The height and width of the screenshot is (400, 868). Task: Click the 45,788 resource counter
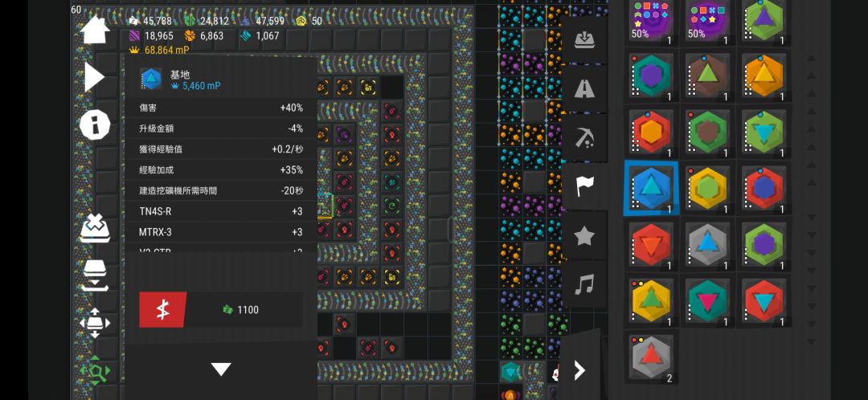(x=150, y=21)
